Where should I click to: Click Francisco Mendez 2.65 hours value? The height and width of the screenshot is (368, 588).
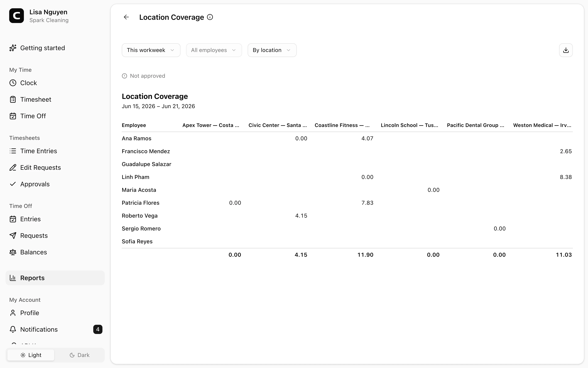[x=566, y=151]
